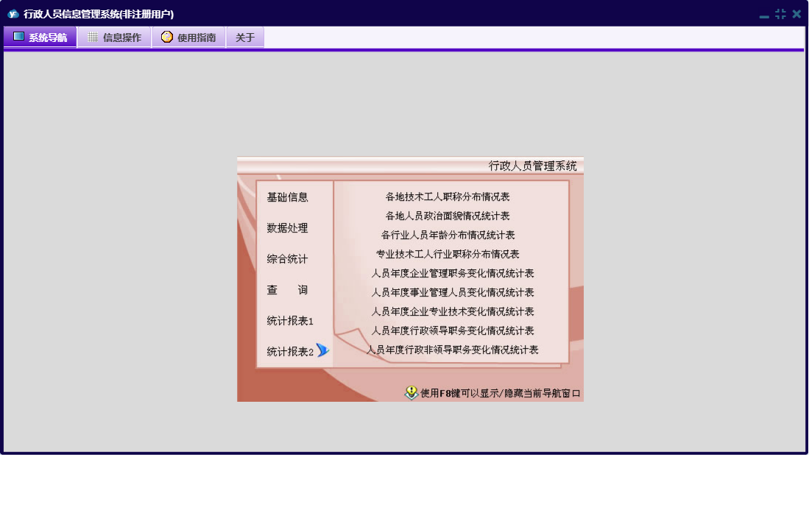This screenshot has width=809, height=532.
Task: Click the blue arrow beside 统计报表2
Action: point(322,350)
